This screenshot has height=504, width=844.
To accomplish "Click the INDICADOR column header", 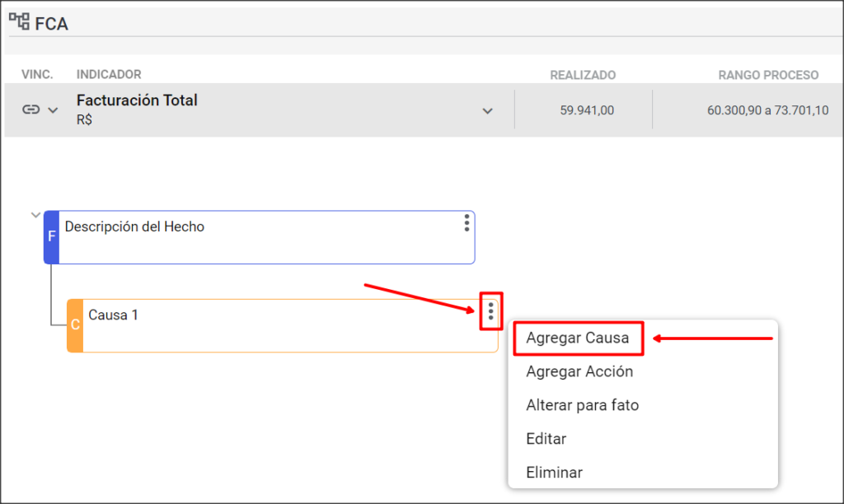I will coord(109,74).
